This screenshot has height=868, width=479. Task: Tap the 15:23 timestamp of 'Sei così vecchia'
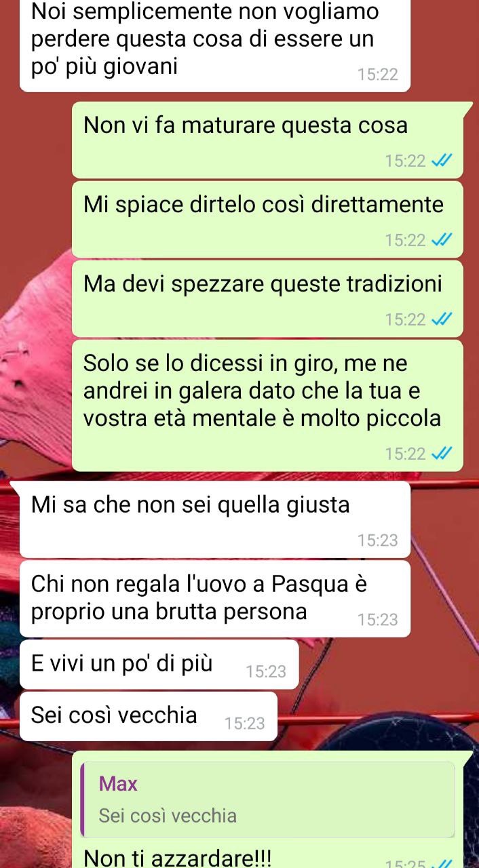pyautogui.click(x=245, y=724)
